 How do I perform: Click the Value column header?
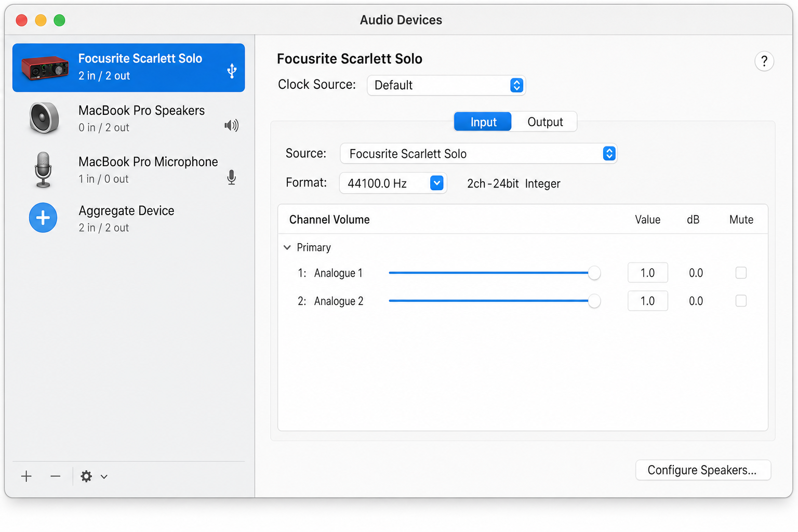pyautogui.click(x=647, y=220)
